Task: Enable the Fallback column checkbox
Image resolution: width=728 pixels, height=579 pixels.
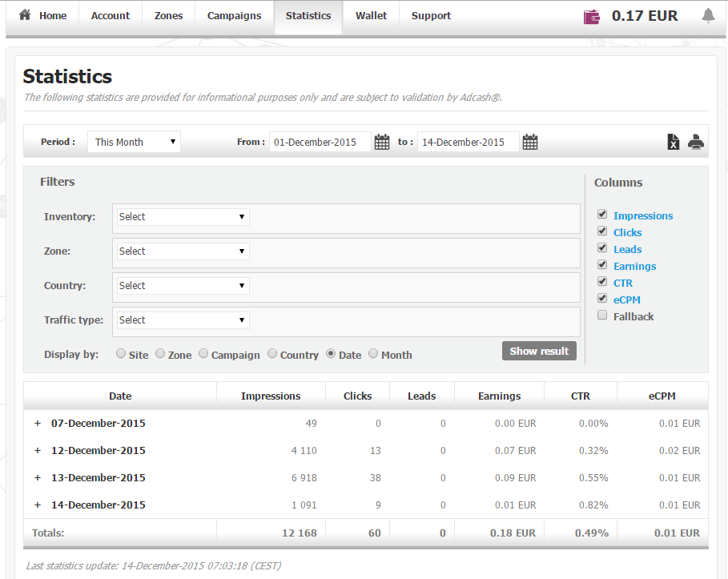Action: pos(602,316)
